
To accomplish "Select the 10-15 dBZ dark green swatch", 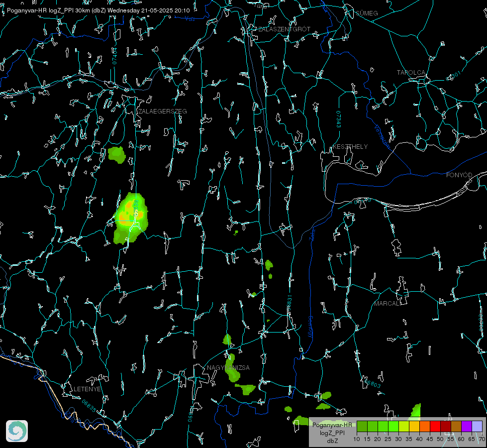I will (362, 426).
